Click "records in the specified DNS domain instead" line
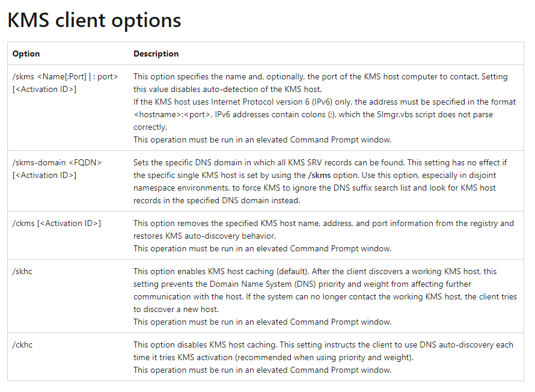 click(216, 200)
